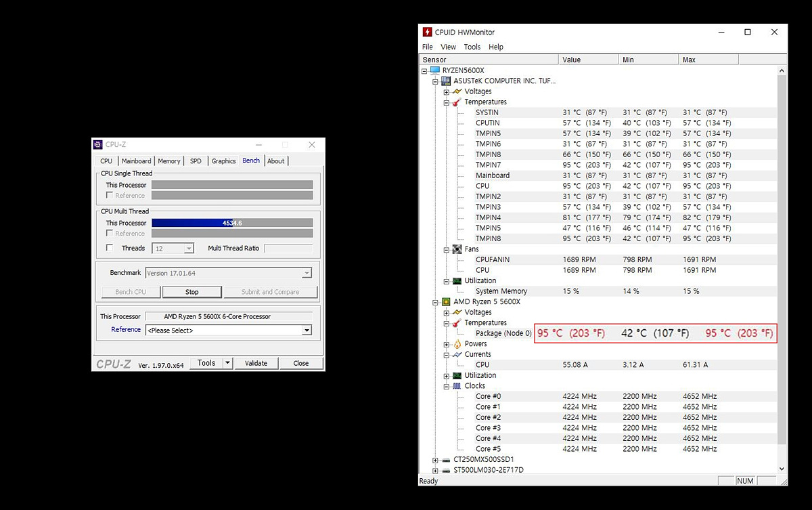
Task: Collapse the Currents node
Action: coord(447,354)
